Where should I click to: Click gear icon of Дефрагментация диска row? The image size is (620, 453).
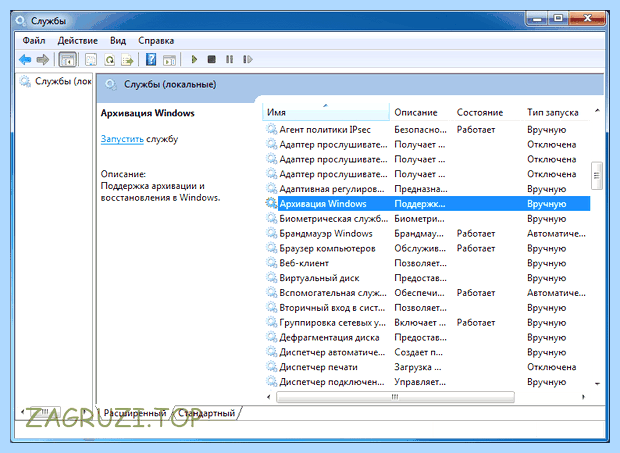tap(271, 337)
